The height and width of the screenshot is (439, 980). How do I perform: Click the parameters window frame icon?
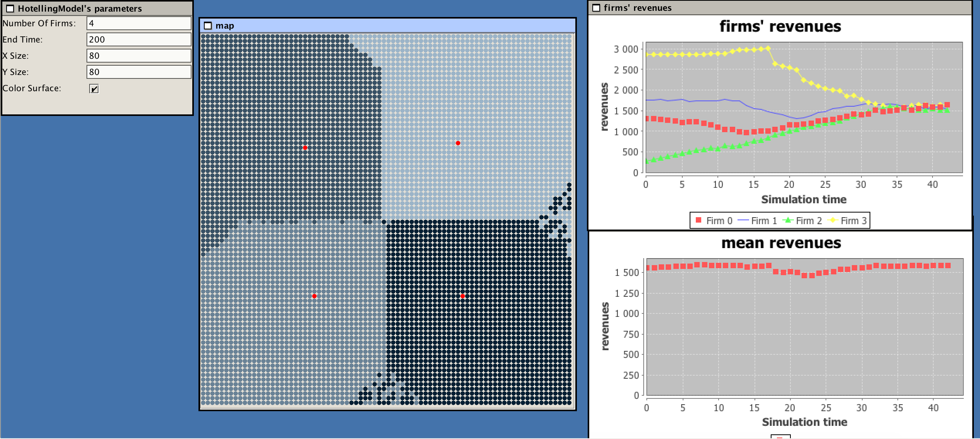tap(10, 9)
